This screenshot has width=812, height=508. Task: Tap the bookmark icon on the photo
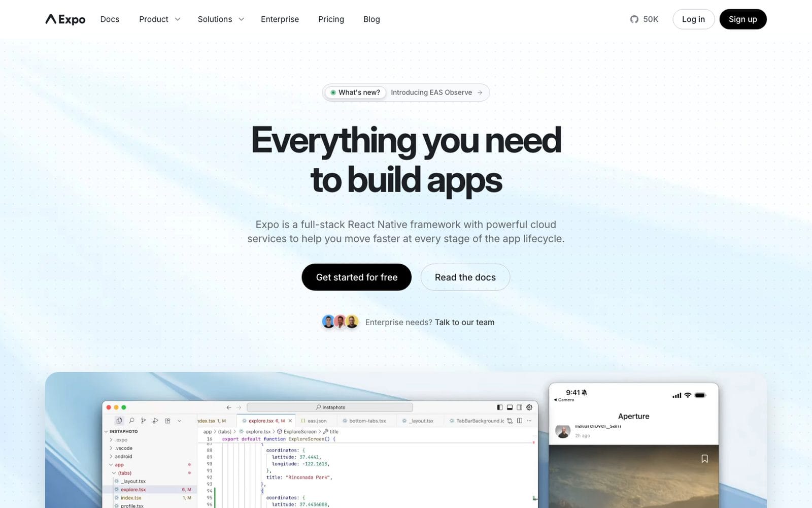click(704, 459)
